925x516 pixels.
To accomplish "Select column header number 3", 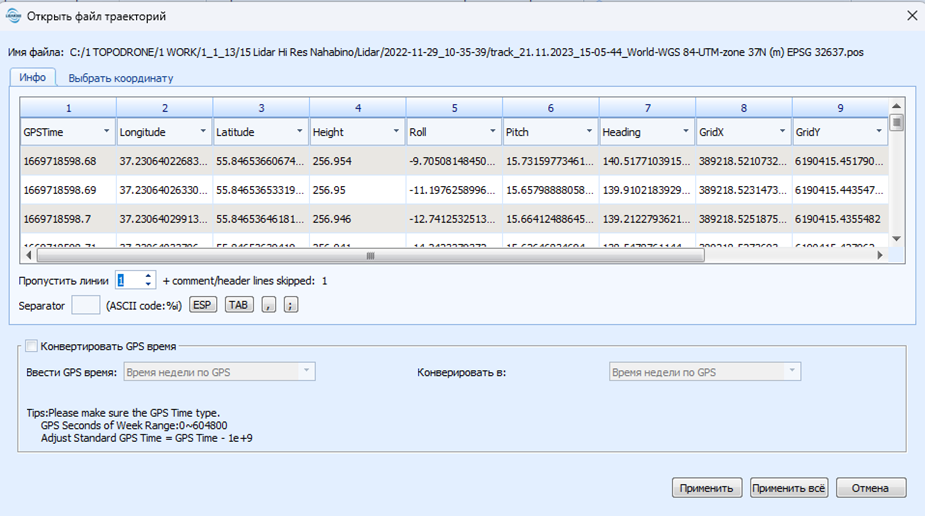I will tap(261, 108).
